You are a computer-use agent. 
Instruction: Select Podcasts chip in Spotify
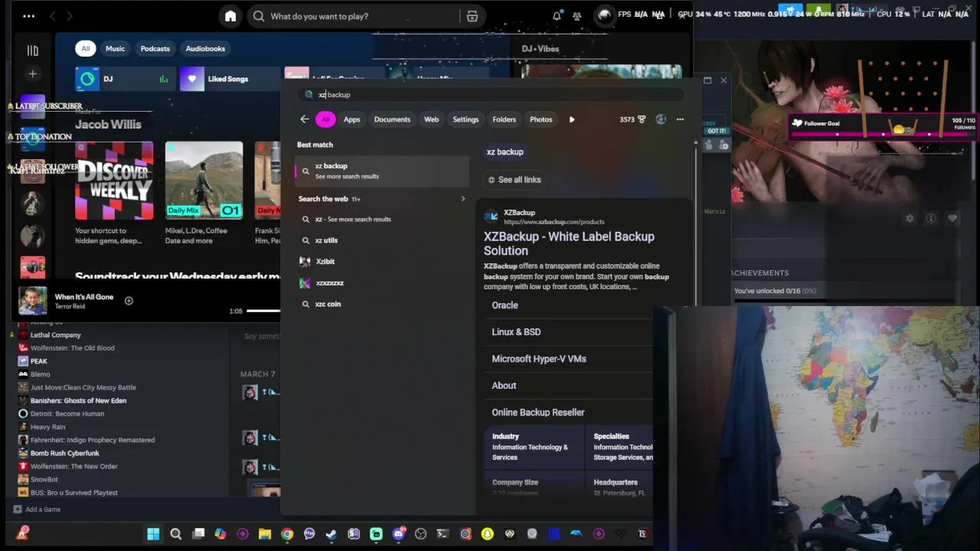click(x=155, y=49)
